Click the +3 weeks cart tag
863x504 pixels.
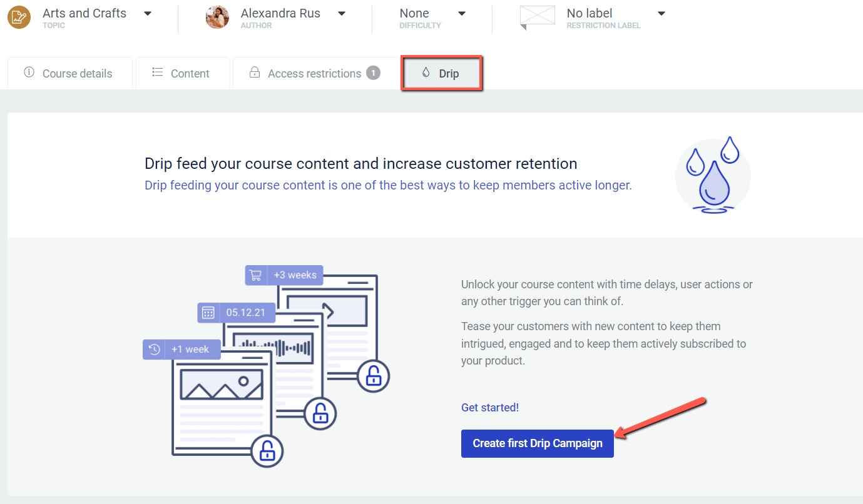tap(284, 275)
